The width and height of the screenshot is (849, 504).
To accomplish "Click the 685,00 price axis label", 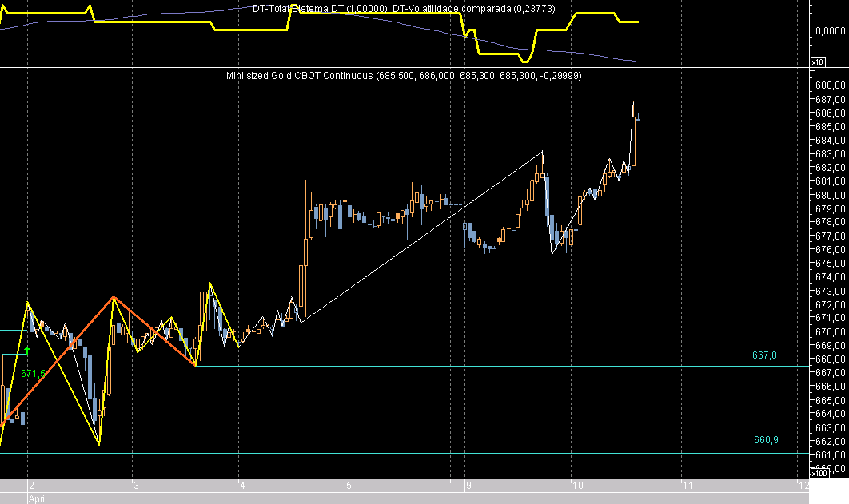I will (x=831, y=126).
